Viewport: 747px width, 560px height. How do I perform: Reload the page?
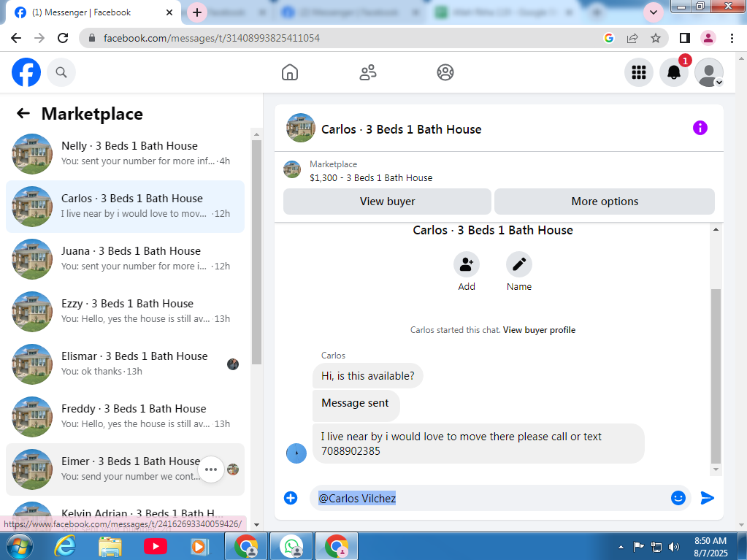point(63,38)
